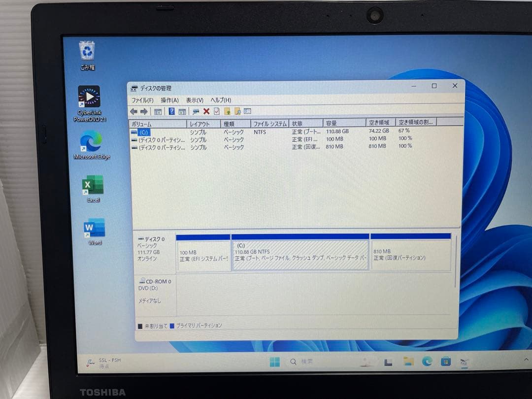Toggle the console tree pane visibility
The image size is (532, 399).
158,111
